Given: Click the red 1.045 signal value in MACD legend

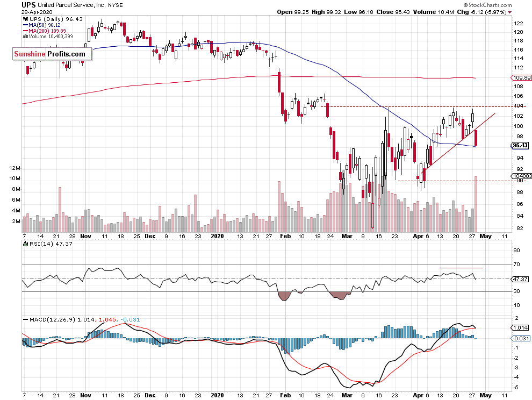Looking at the screenshot, I should pyautogui.click(x=107, y=319).
